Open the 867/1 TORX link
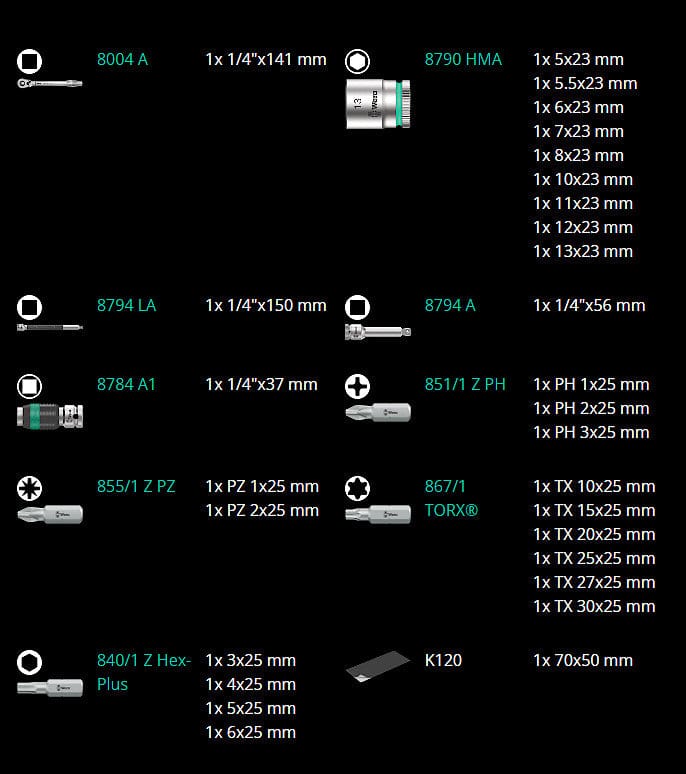 452,498
